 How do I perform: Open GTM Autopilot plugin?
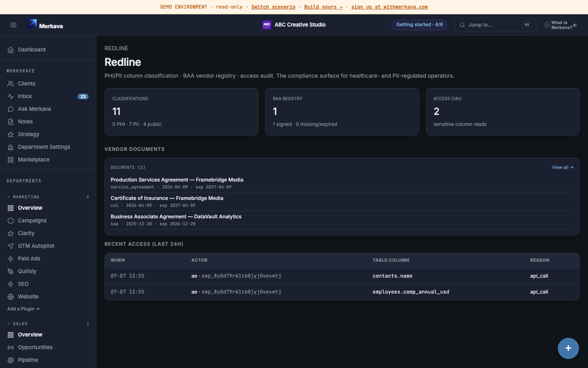[48, 246]
